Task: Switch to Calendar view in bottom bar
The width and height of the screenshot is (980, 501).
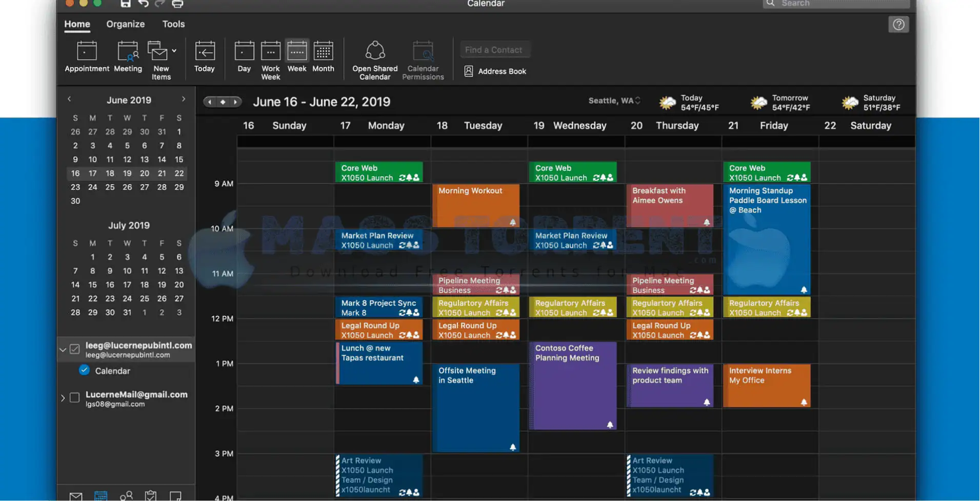Action: point(101,496)
